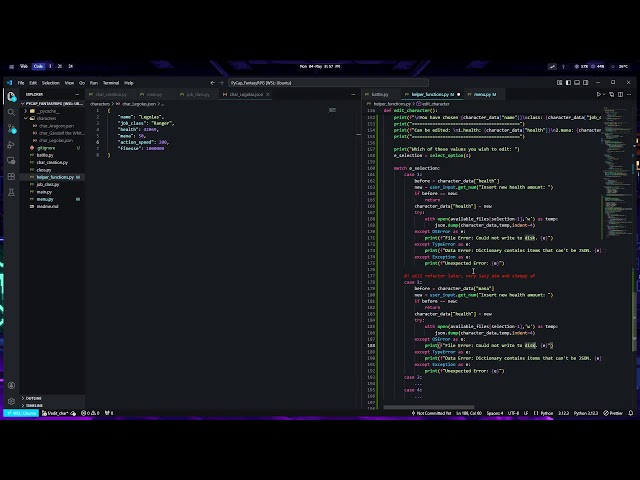The height and width of the screenshot is (480, 640).
Task: Click the horizontal scrollbar in right editor
Action: point(429,407)
